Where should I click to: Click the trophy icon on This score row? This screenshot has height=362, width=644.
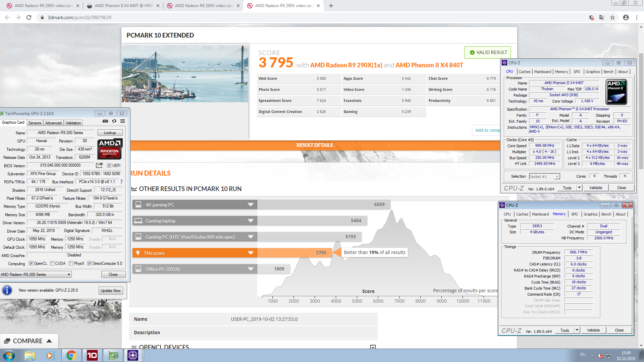138,253
